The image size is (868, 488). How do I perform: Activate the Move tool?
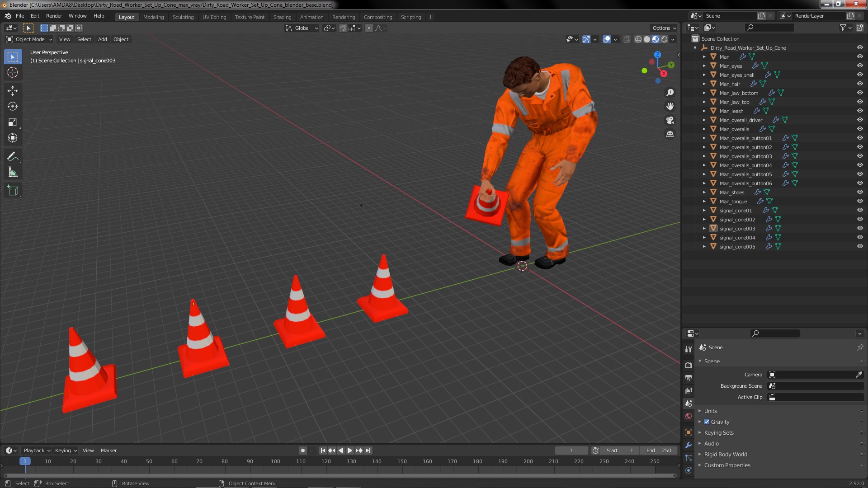pos(13,91)
